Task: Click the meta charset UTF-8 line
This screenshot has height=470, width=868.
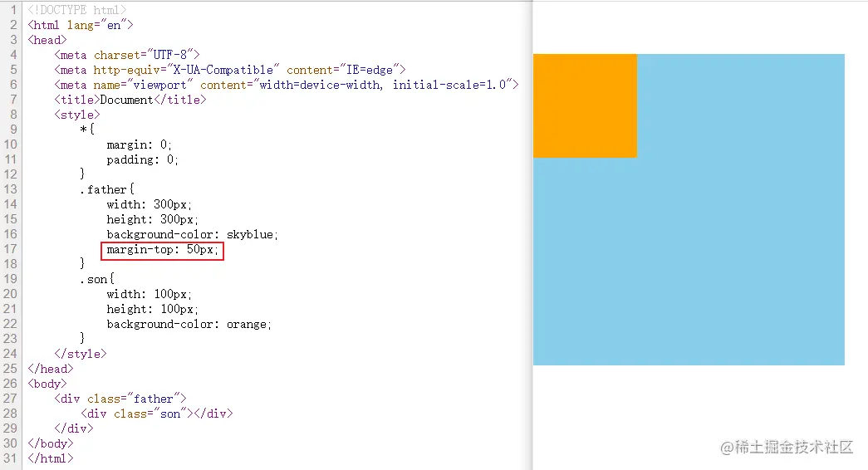Action: [x=127, y=55]
